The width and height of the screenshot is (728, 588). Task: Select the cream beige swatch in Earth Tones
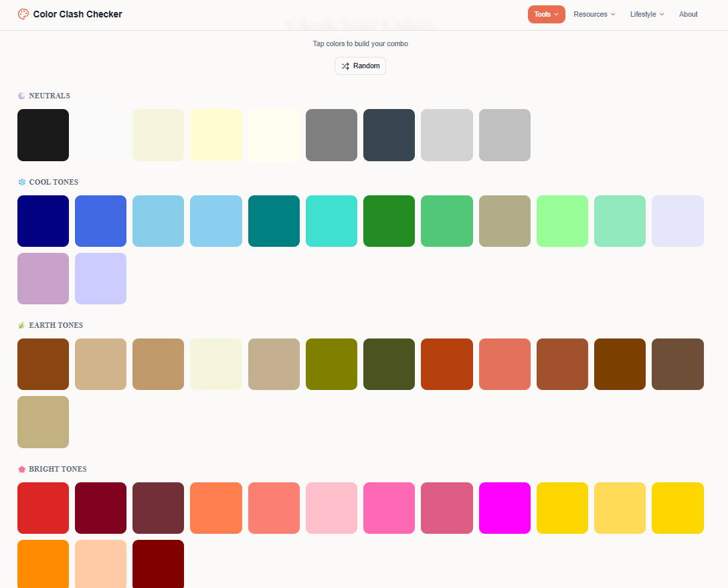click(216, 365)
